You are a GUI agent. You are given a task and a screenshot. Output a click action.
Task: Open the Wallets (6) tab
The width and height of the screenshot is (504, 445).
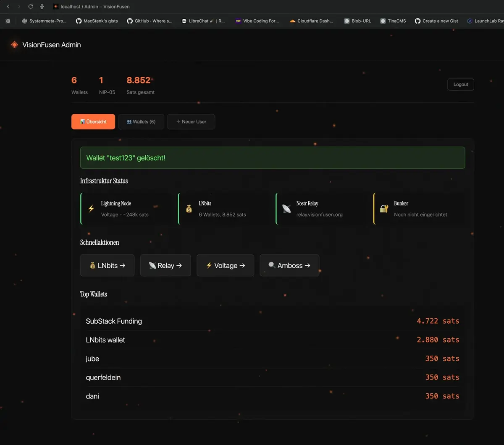(141, 122)
